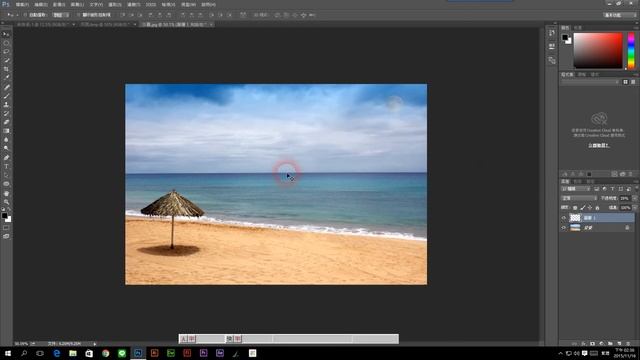The width and height of the screenshot is (640, 360).
Task: Toggle lock position in Layers panel
Action: pyautogui.click(x=590, y=208)
